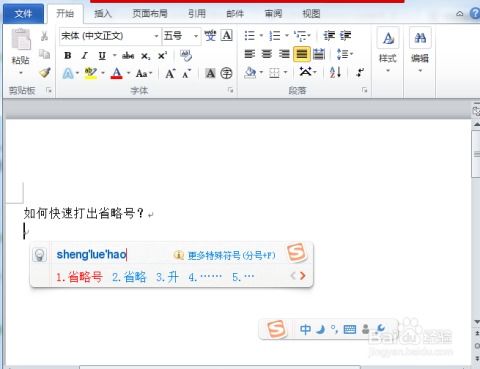Open 更多特殊符号 link in IME

coord(231,256)
